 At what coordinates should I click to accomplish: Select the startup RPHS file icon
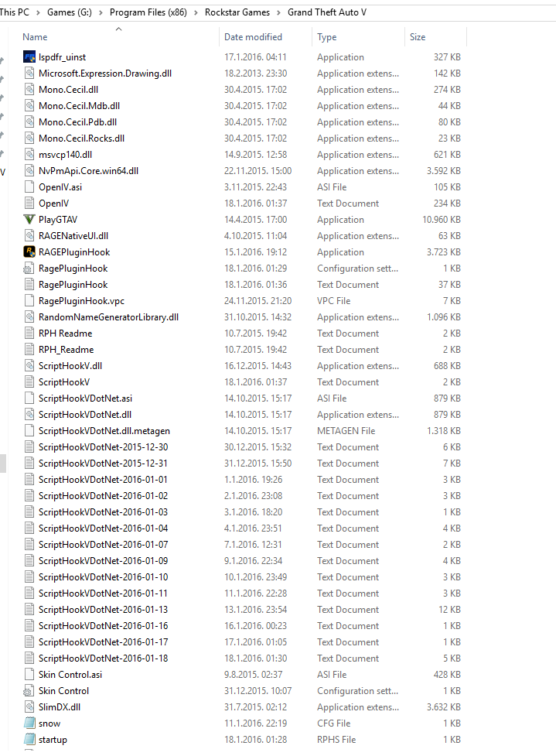(x=29, y=739)
